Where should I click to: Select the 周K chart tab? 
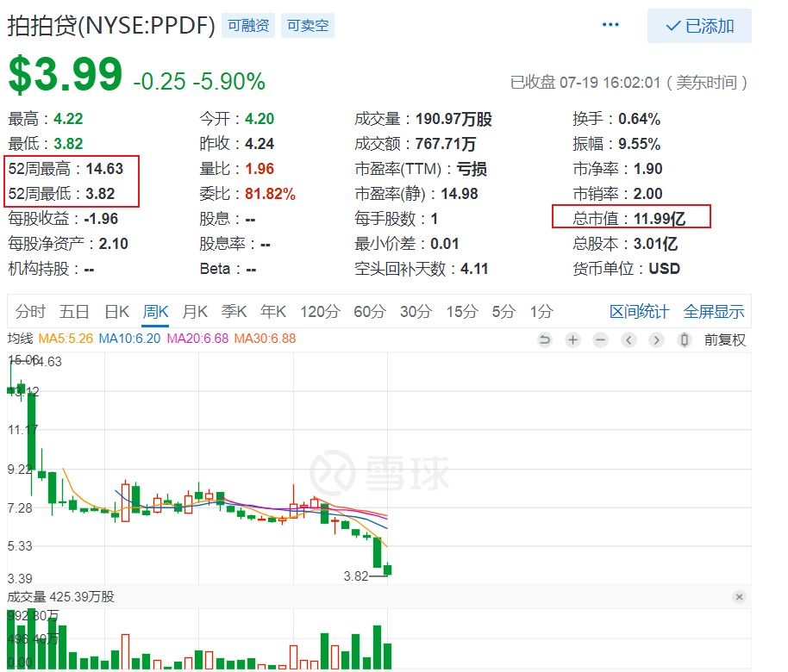click(155, 312)
